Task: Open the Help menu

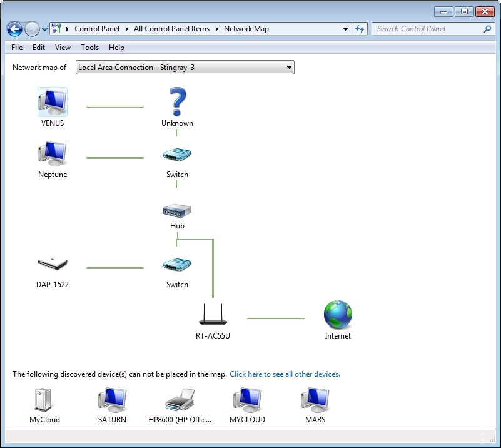Action: tap(116, 48)
